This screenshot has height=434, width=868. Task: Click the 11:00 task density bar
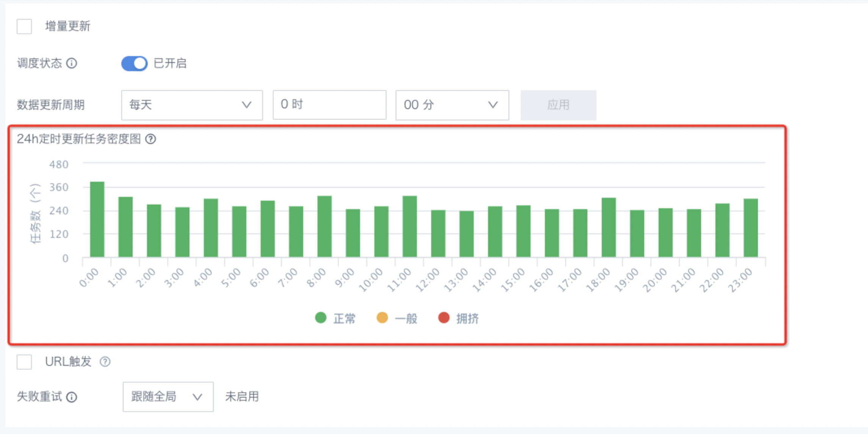[409, 226]
